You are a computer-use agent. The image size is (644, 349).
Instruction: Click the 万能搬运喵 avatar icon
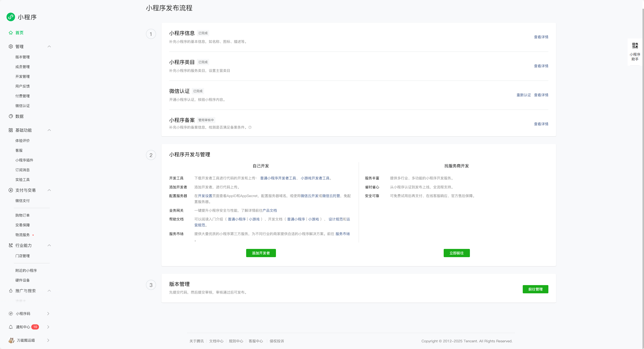11,340
